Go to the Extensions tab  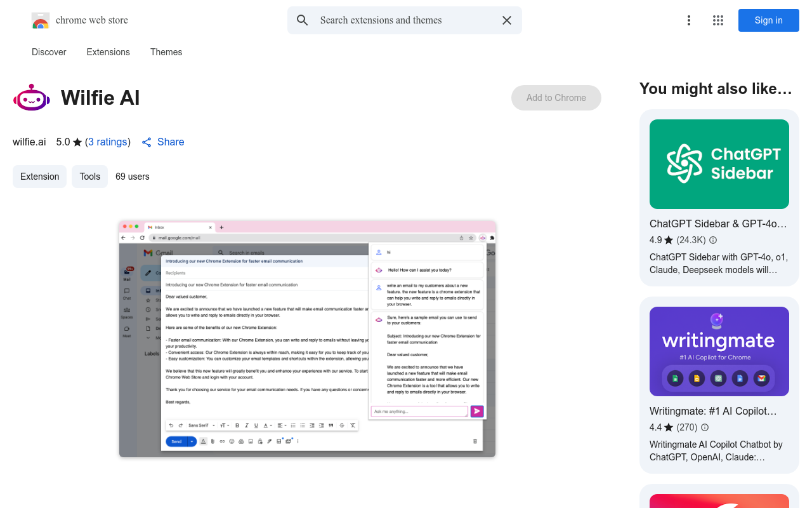click(x=108, y=52)
